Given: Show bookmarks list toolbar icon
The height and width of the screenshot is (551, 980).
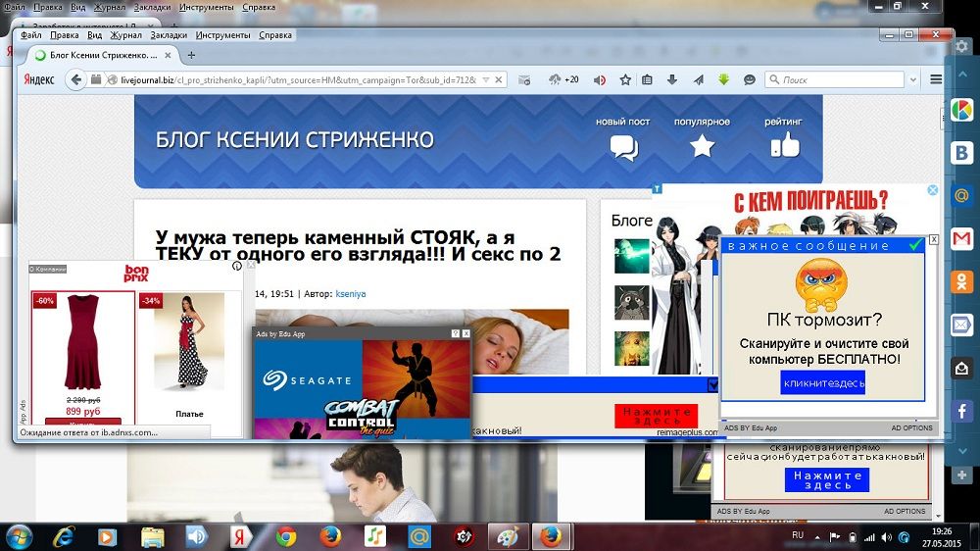Looking at the screenshot, I should (x=647, y=79).
